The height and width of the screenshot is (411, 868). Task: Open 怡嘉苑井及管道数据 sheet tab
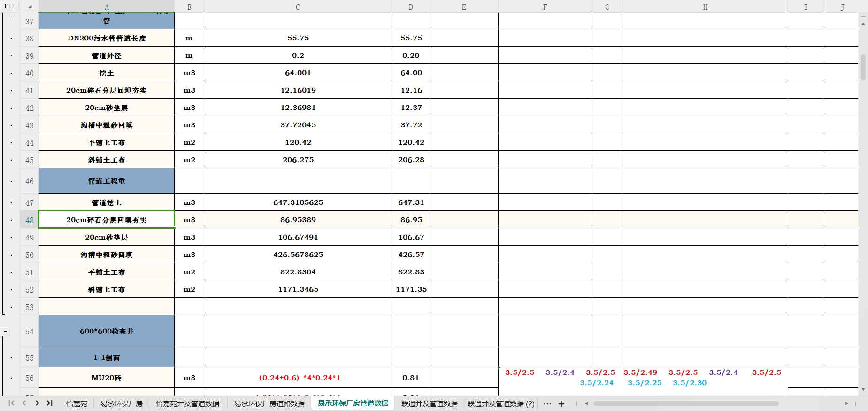tap(187, 403)
